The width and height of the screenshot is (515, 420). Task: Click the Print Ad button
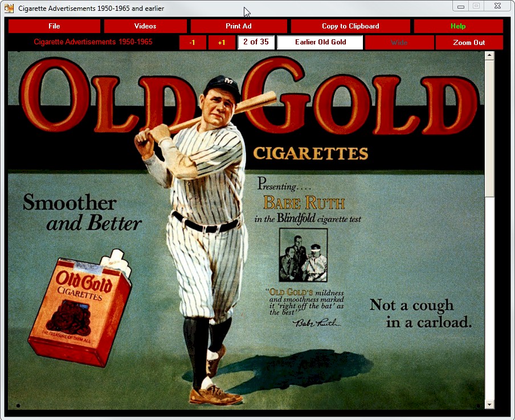click(239, 26)
